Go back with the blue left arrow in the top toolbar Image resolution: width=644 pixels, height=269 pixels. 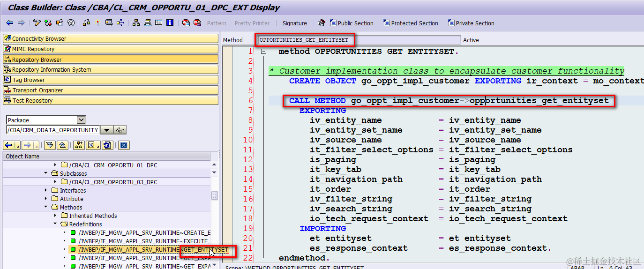coord(9,23)
